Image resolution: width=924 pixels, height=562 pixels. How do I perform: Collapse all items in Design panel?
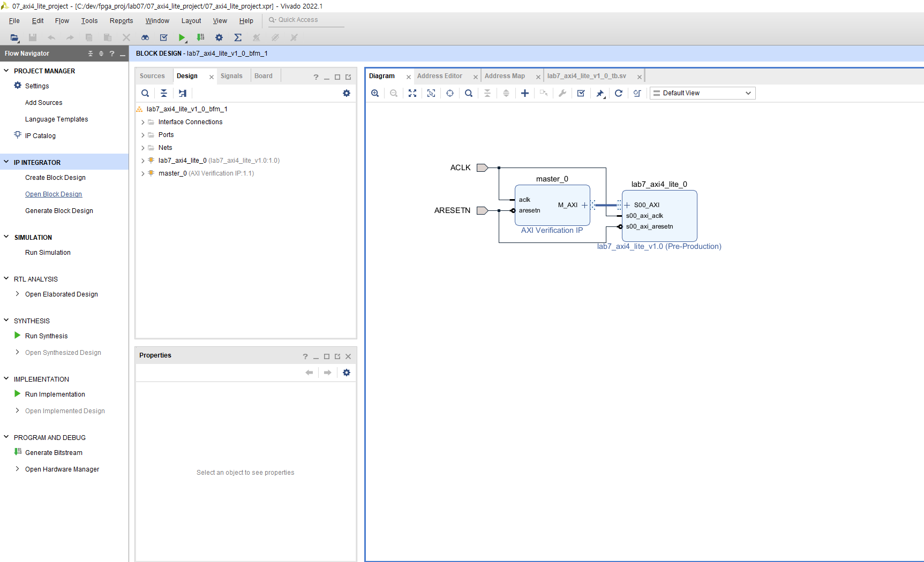(164, 93)
